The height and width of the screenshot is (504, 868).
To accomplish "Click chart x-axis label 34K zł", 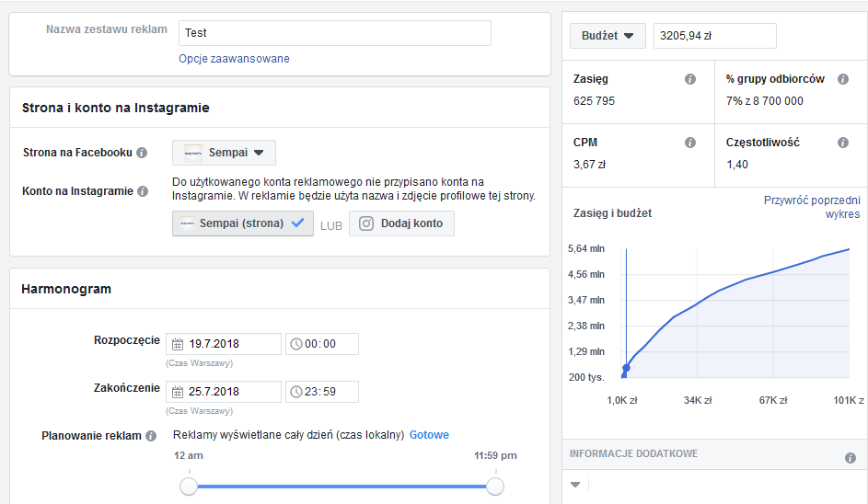I will 698,401.
